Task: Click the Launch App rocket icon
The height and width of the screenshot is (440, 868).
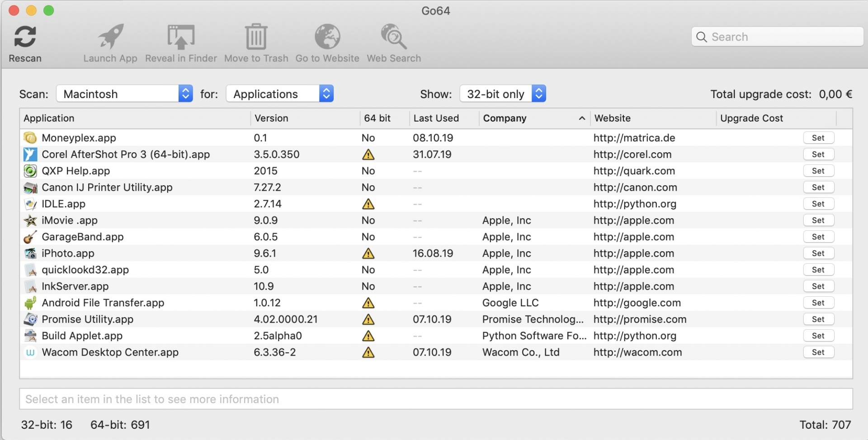Action: tap(110, 37)
